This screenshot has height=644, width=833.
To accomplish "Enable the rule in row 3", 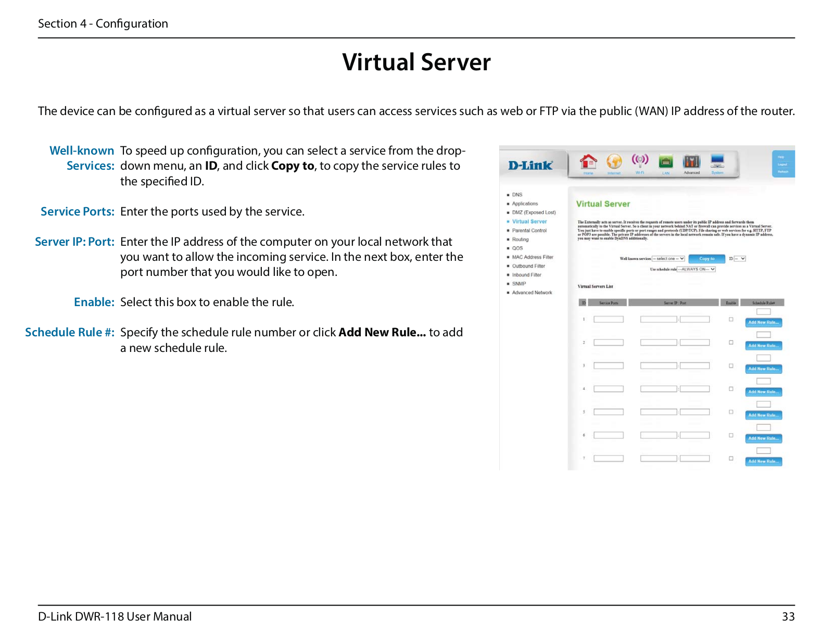I will [731, 366].
